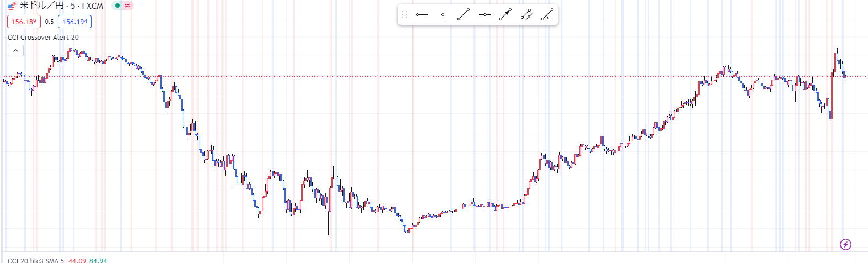Click the purple lightning bolt icon
This screenshot has height=263, width=868.
point(845,244)
